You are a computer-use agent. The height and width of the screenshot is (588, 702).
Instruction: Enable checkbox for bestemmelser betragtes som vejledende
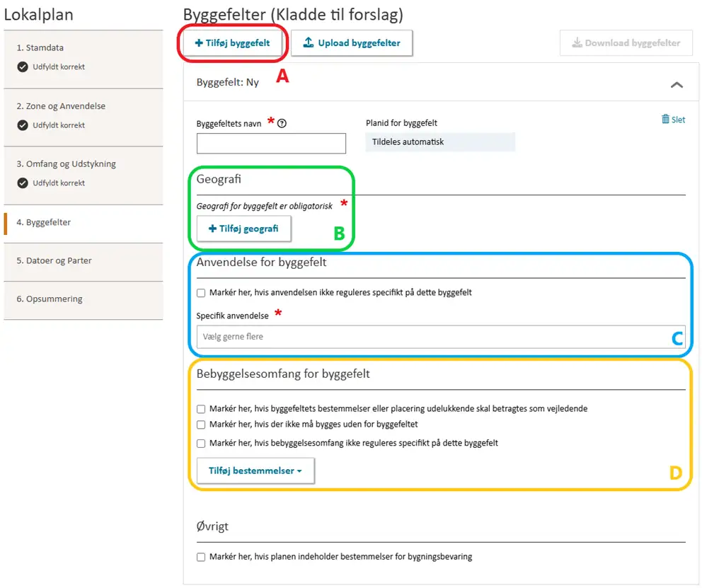point(202,409)
